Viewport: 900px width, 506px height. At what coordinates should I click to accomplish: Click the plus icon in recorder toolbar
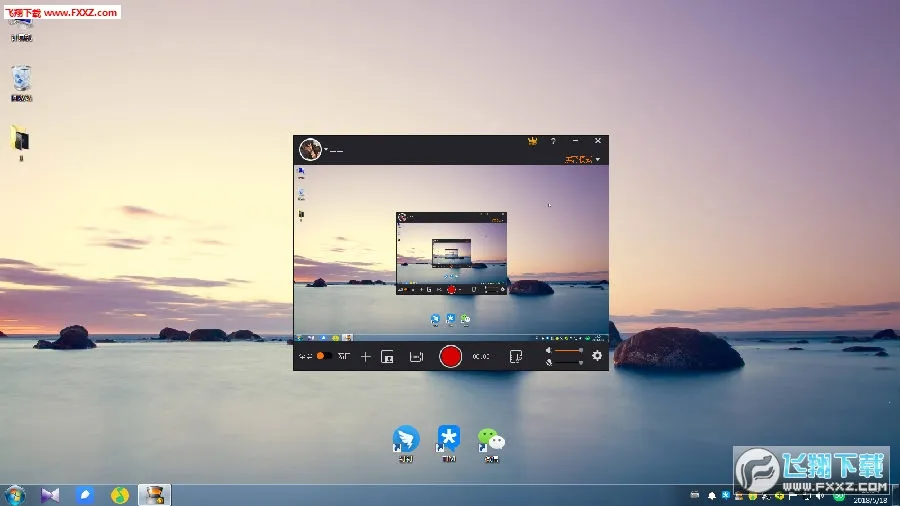(366, 356)
